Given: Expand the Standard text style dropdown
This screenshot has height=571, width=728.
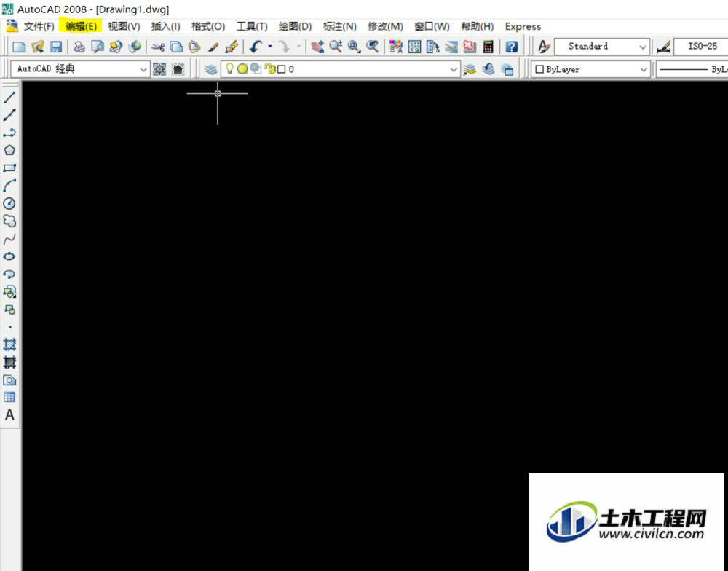Looking at the screenshot, I should coord(643,47).
